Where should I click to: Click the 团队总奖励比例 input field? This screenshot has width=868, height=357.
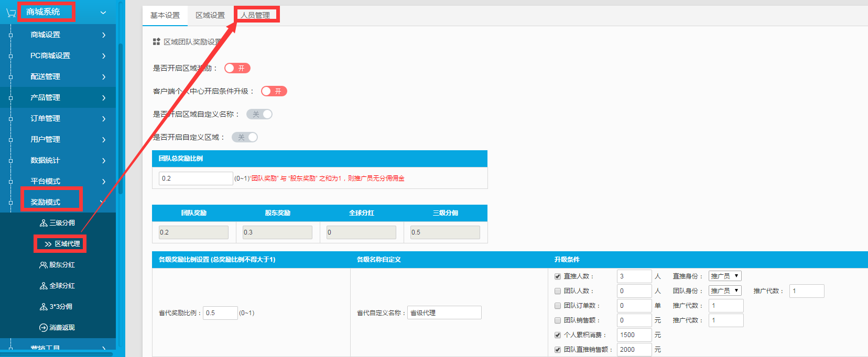click(196, 178)
